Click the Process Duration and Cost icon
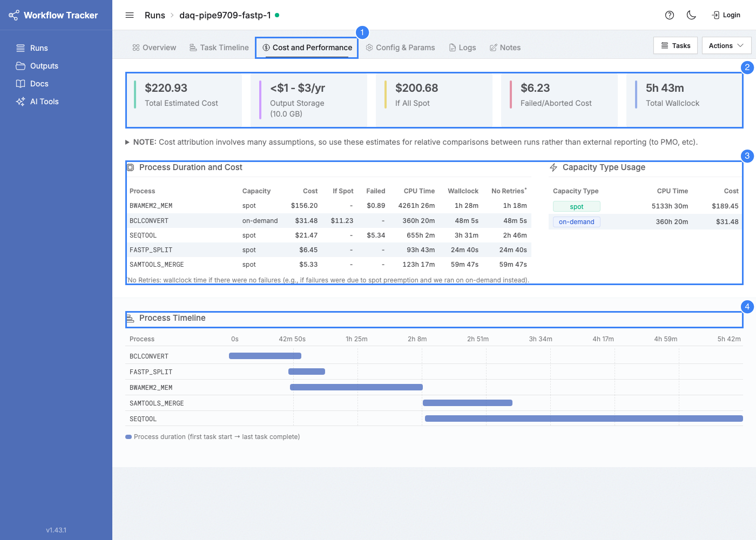This screenshot has width=756, height=540. point(130,167)
